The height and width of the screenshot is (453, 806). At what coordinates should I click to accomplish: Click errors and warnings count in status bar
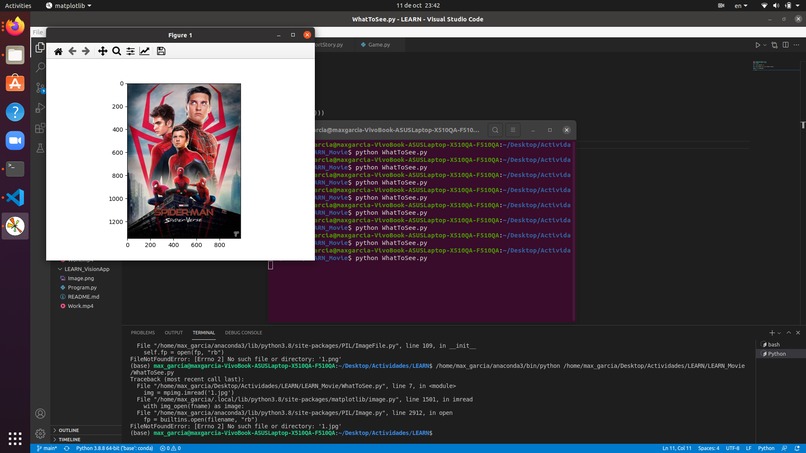[x=170, y=448]
